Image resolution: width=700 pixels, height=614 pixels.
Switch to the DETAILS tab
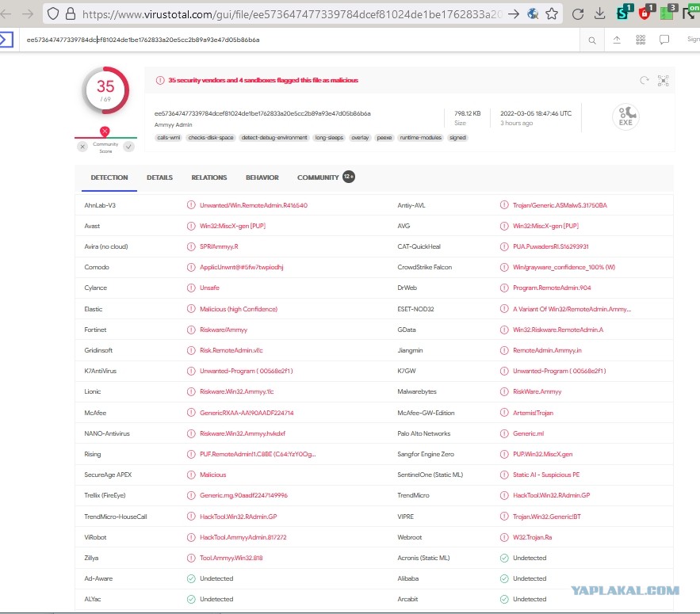(x=159, y=177)
